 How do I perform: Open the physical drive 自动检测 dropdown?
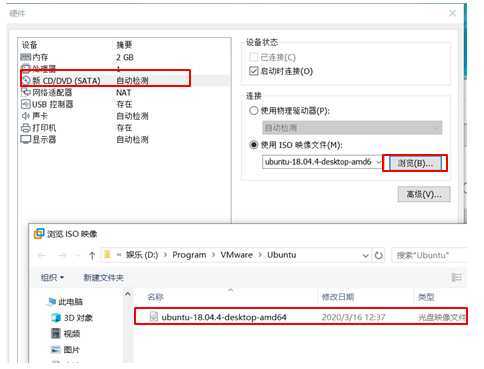[352, 128]
